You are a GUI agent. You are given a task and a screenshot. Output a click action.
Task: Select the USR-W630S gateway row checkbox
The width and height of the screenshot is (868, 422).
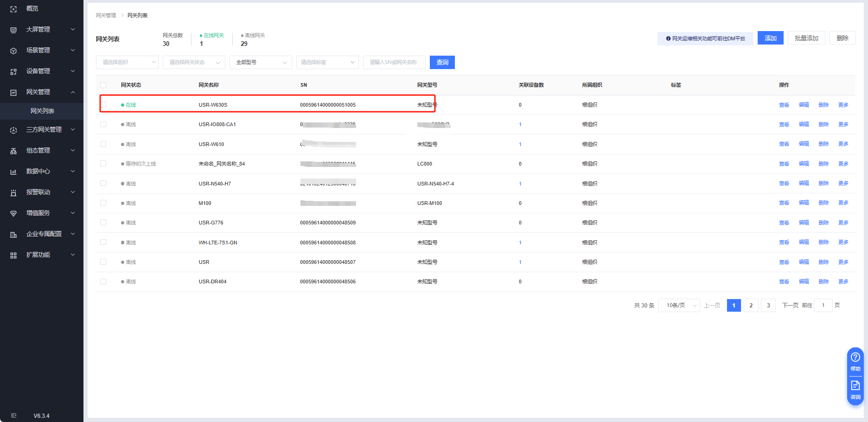[103, 105]
